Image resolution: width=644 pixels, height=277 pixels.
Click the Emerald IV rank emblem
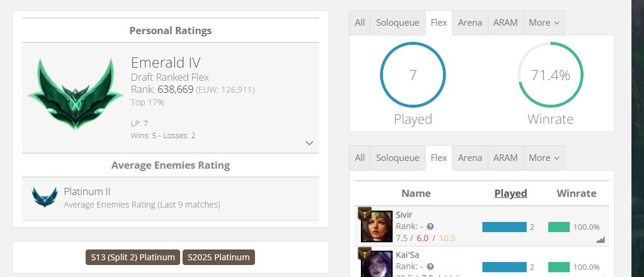point(75,94)
